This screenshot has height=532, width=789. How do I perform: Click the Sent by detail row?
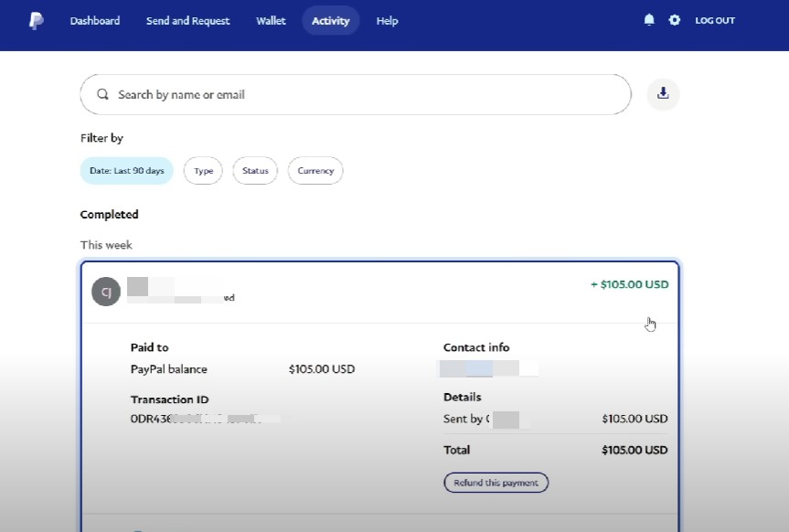point(556,419)
